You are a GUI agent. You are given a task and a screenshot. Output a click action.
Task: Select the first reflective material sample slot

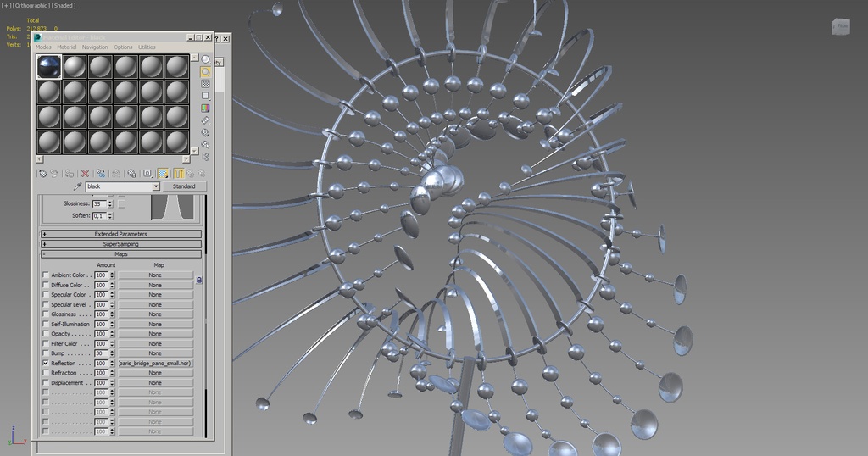tap(49, 66)
